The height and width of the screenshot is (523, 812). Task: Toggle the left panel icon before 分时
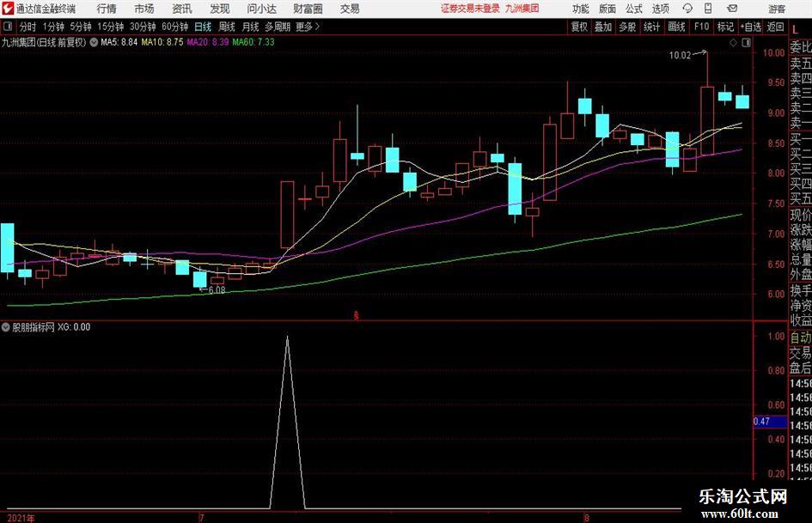[7, 27]
